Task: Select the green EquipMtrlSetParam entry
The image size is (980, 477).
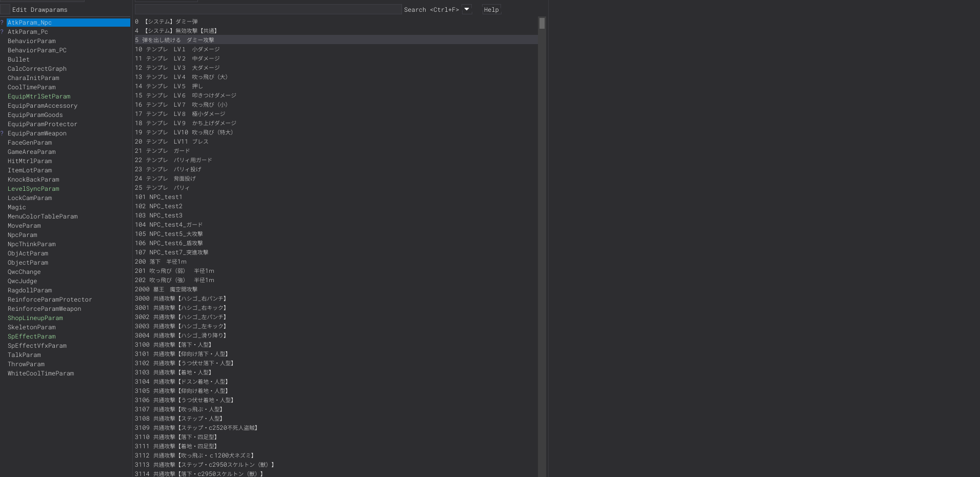Action: (39, 96)
